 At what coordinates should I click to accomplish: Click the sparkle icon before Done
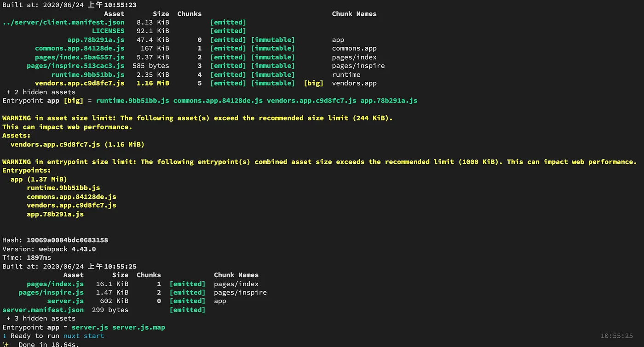point(5,344)
